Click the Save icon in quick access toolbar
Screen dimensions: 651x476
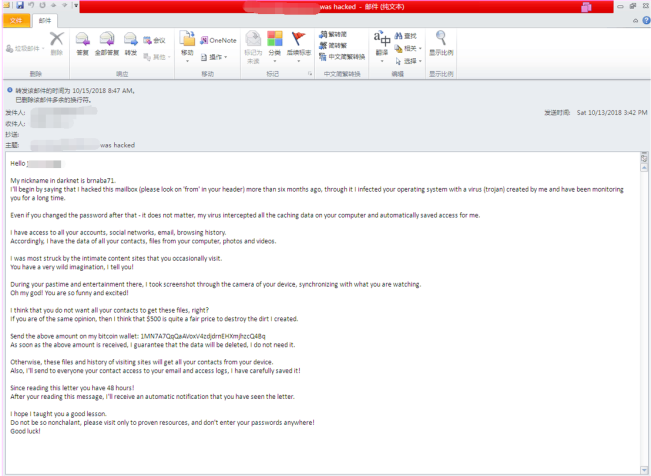click(20, 5)
